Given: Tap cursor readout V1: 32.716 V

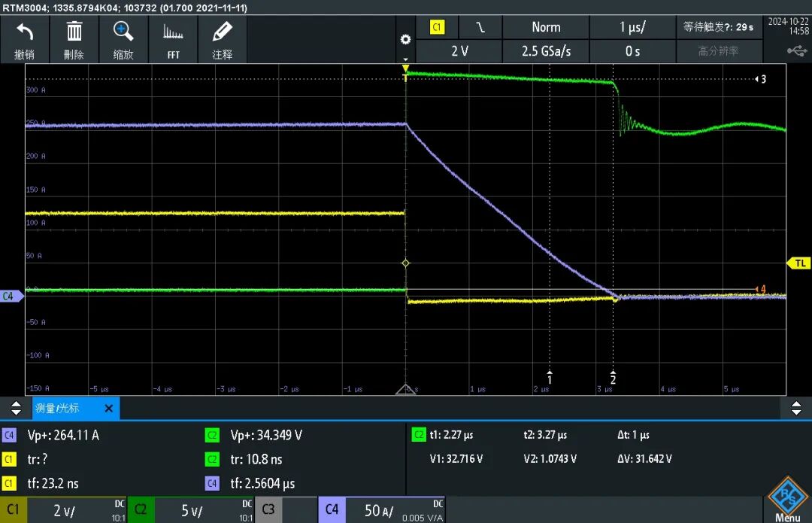Looking at the screenshot, I should (x=456, y=459).
